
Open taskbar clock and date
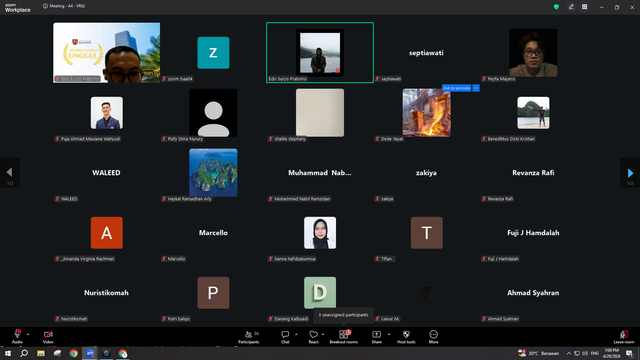pyautogui.click(x=611, y=353)
